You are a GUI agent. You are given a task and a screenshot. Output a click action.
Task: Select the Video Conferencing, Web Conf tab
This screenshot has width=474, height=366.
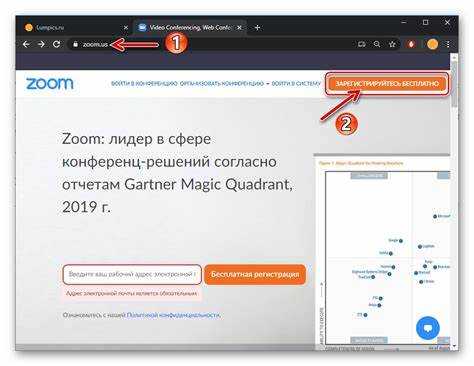pos(189,27)
